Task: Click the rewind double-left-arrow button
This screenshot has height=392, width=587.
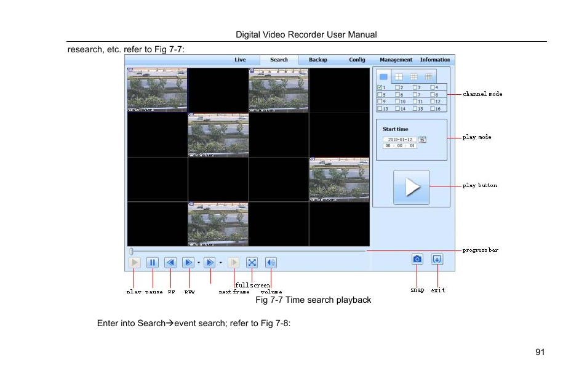Action: [x=170, y=263]
